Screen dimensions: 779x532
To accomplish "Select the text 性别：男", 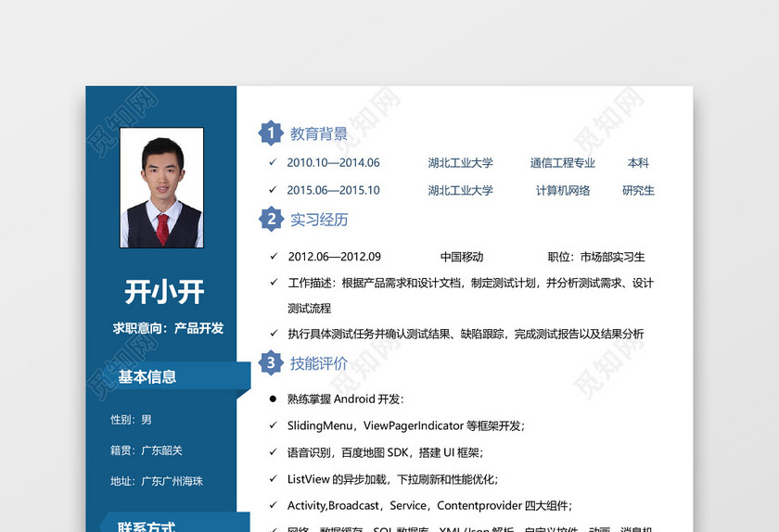I will (x=131, y=420).
